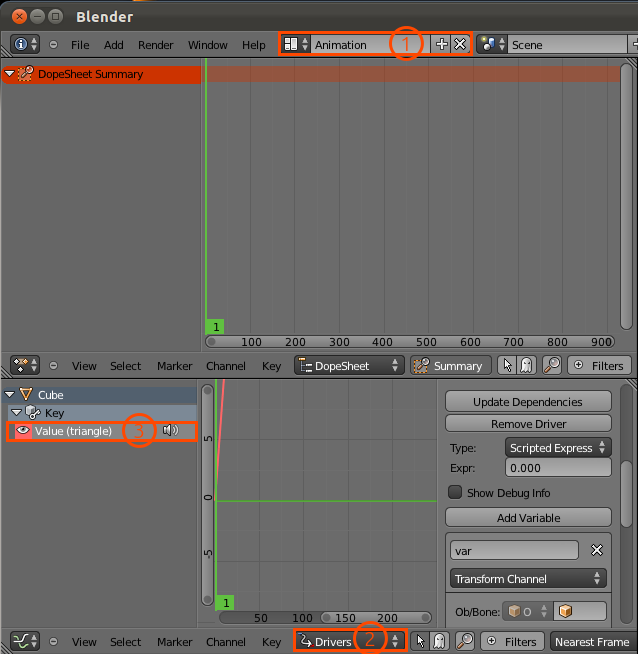Click the DopeSheet horizontal scrollbar
The width and height of the screenshot is (638, 654).
409,342
